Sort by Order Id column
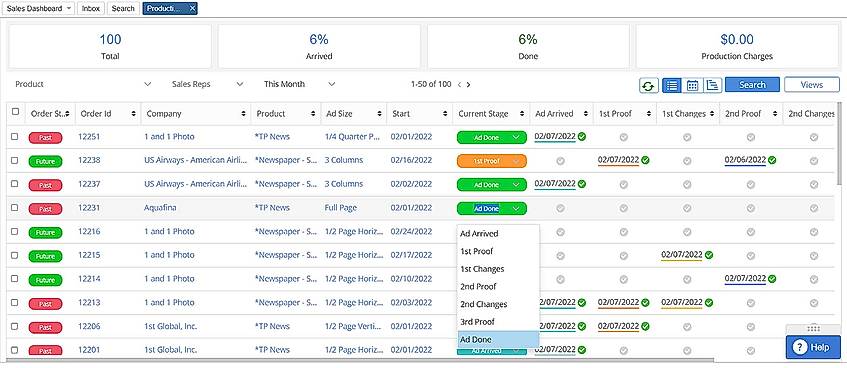Image resolution: width=847 pixels, height=368 pixels. point(133,114)
